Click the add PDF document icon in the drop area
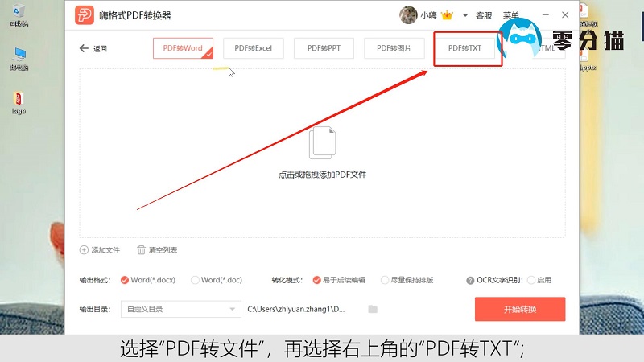This screenshot has width=644, height=362. coord(323,142)
